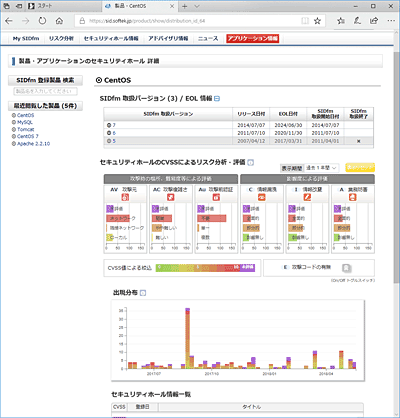Image resolution: width=400 pixels, height=418 pixels.
Task: Select the アプリケーション情報 red tab
Action: click(x=253, y=39)
